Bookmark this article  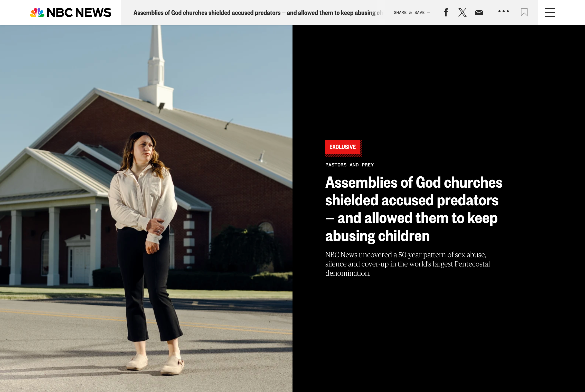click(x=524, y=12)
